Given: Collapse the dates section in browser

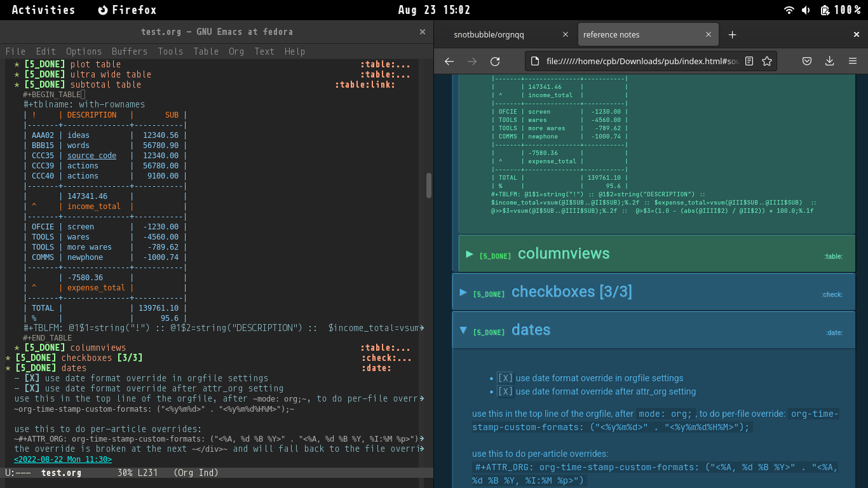Looking at the screenshot, I should (463, 330).
